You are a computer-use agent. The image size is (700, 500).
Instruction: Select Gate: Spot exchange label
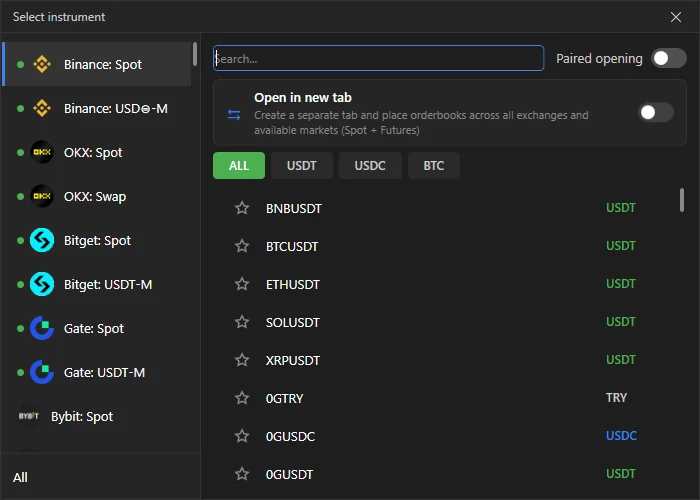tap(94, 329)
